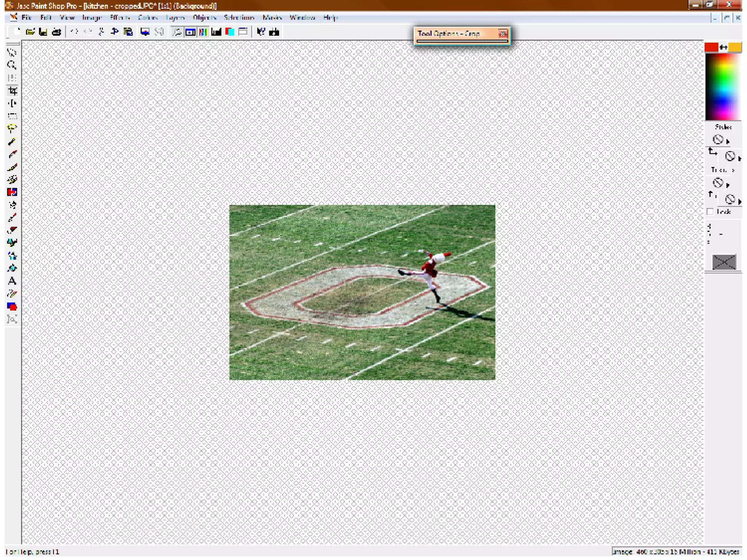Expand the foreground Styles flyout arrow
Screen dimensions: 747x560
click(x=728, y=141)
